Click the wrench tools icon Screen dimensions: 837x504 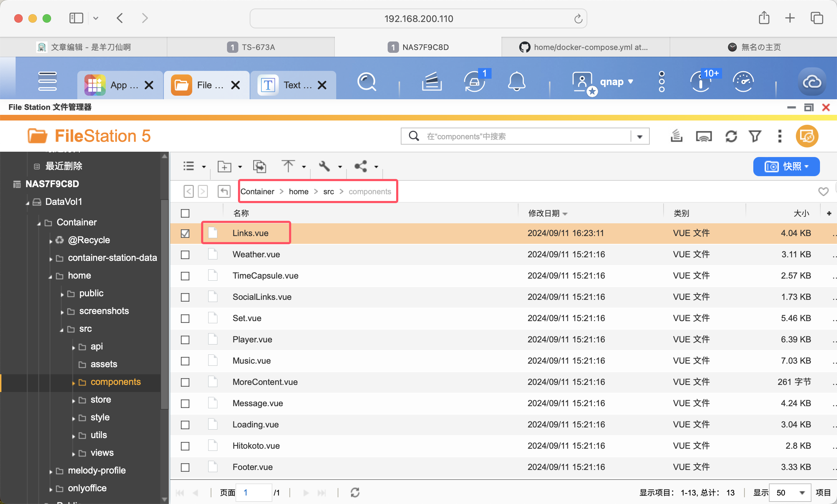[324, 166]
